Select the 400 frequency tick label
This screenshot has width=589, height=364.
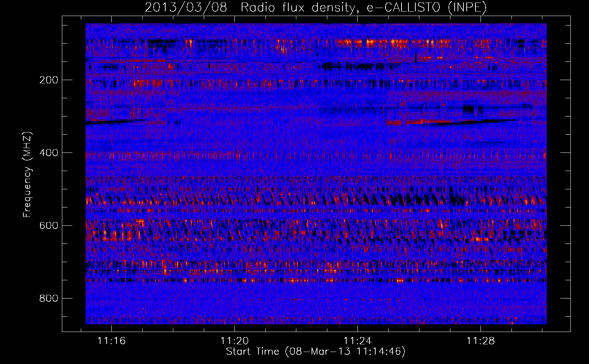(49, 153)
